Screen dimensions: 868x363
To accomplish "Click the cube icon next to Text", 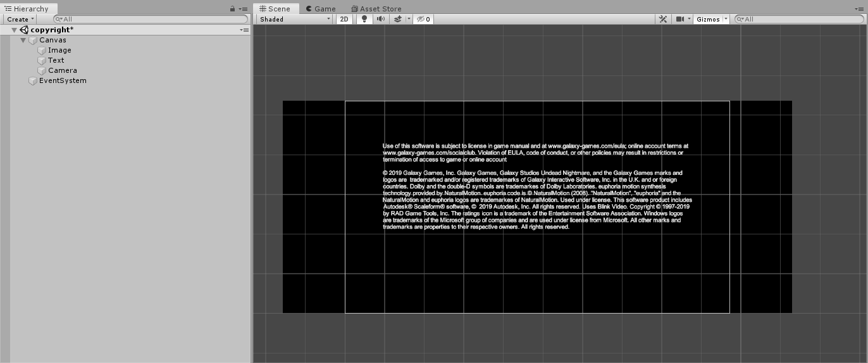I will (x=42, y=60).
